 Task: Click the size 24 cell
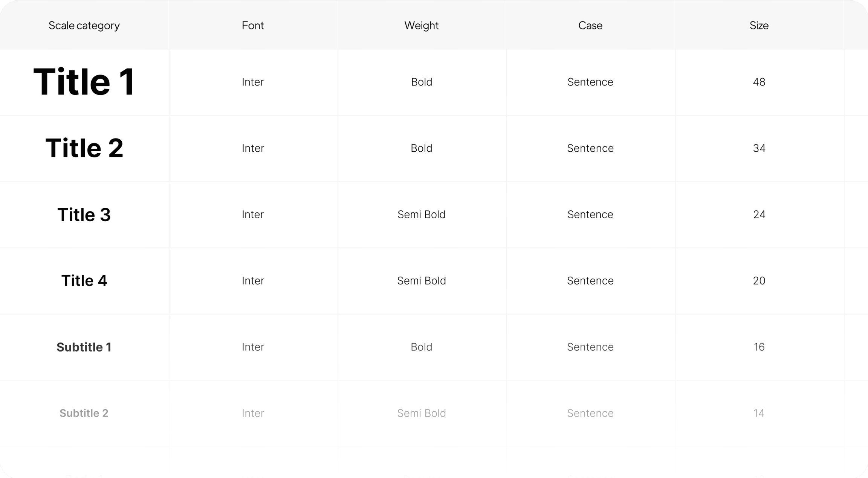coord(759,215)
